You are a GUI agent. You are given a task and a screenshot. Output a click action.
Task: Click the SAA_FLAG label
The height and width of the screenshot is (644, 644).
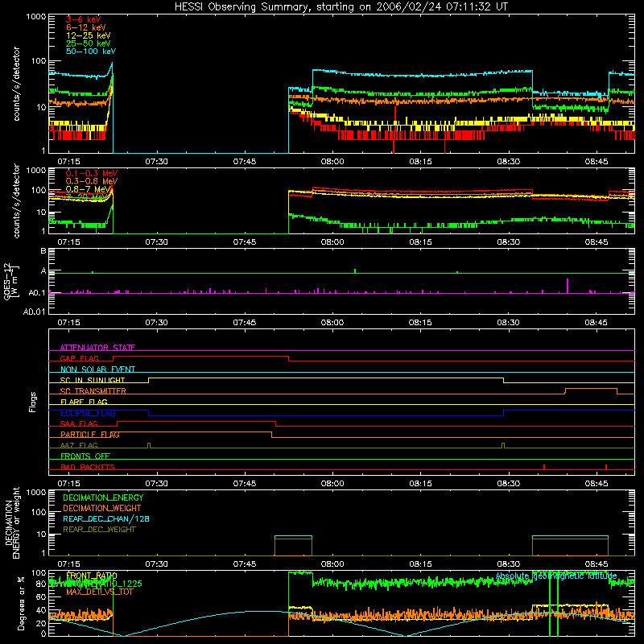79,423
